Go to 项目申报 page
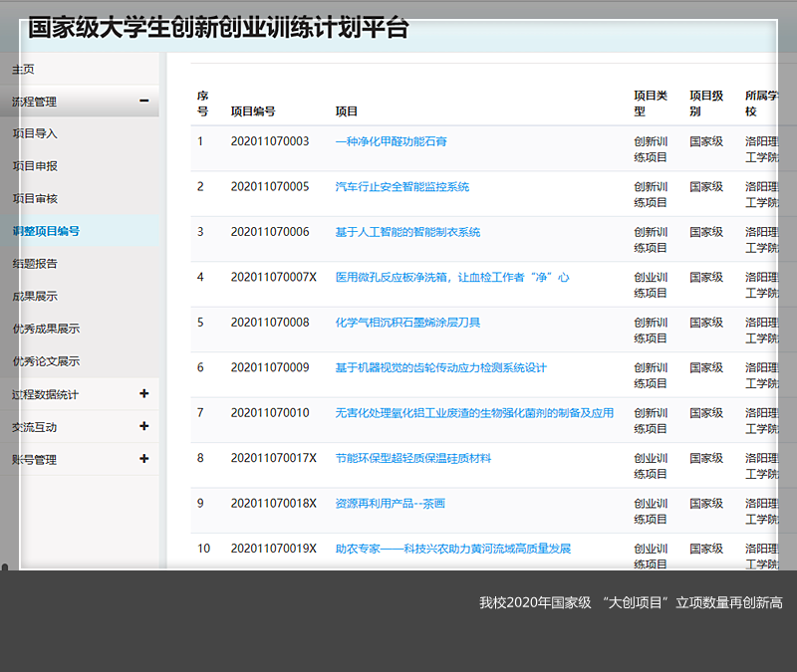The image size is (797, 672). 35,165
